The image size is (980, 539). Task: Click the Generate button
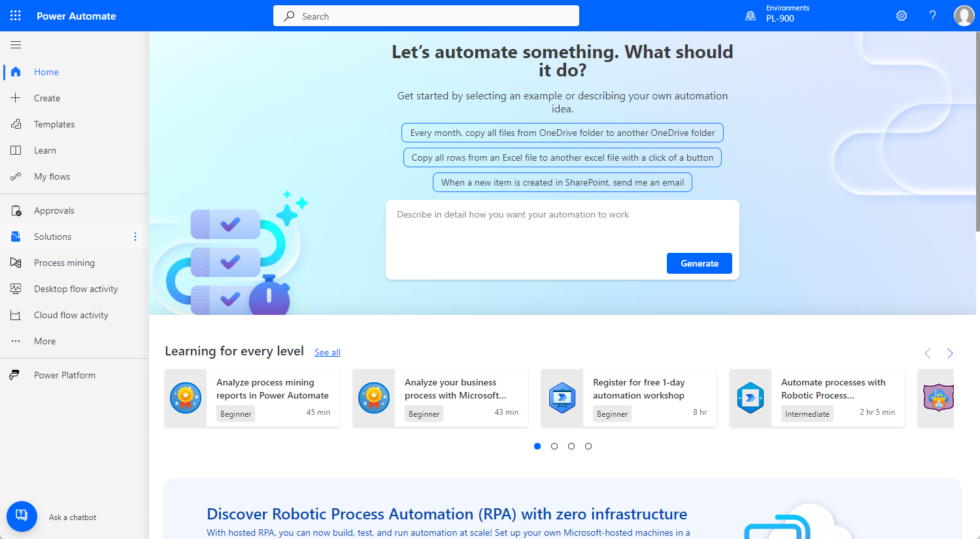click(x=700, y=263)
